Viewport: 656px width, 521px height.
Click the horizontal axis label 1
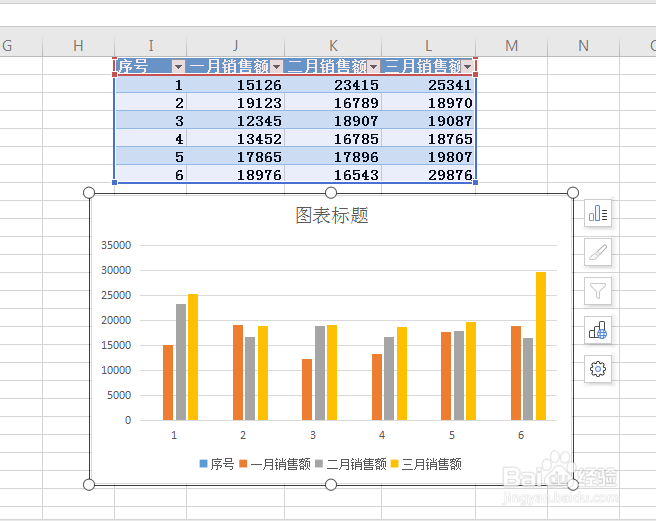[174, 435]
